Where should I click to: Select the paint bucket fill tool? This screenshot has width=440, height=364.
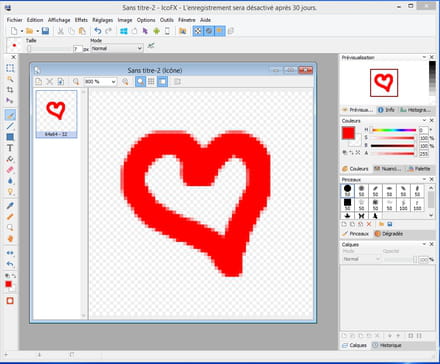10,159
